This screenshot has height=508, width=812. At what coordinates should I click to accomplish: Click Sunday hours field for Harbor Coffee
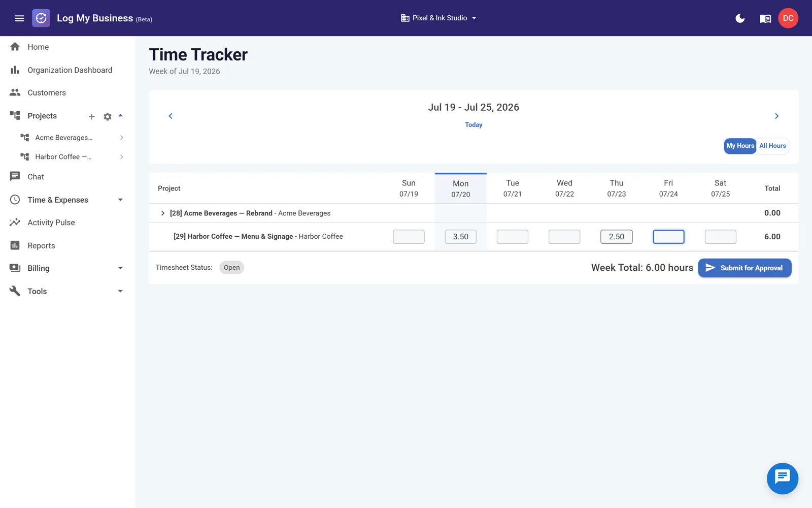(409, 237)
